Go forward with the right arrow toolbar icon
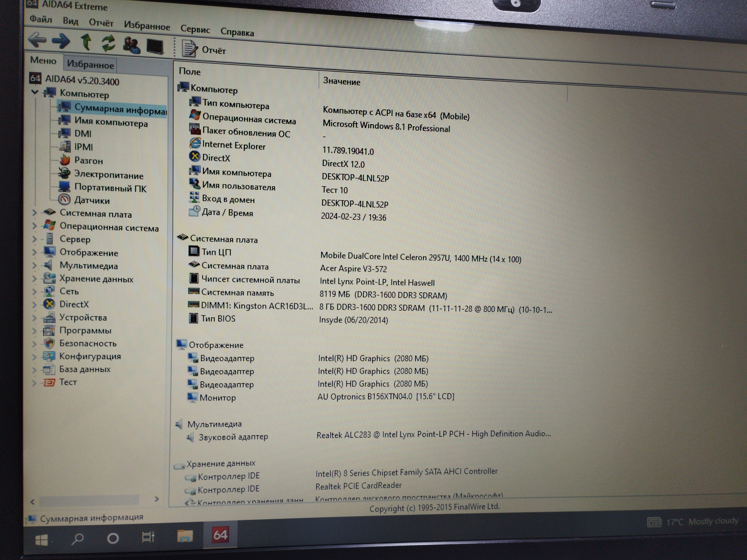The width and height of the screenshot is (747, 560). pyautogui.click(x=61, y=41)
